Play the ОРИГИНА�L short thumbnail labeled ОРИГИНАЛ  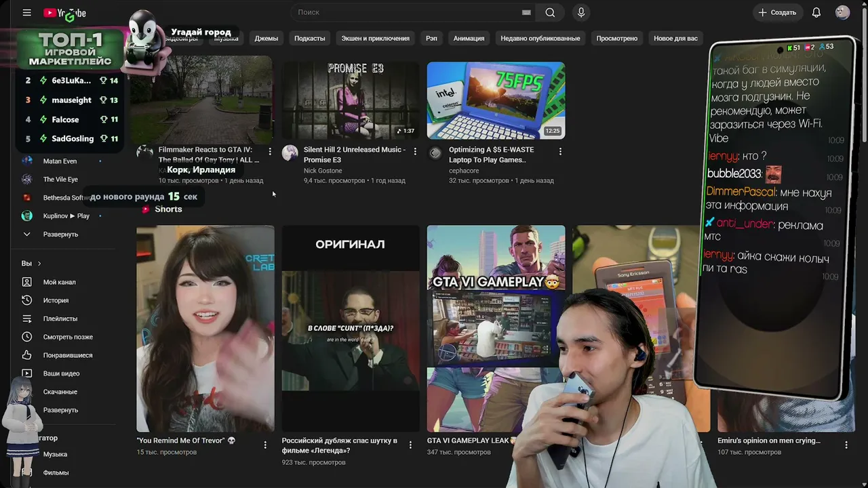[x=351, y=329]
